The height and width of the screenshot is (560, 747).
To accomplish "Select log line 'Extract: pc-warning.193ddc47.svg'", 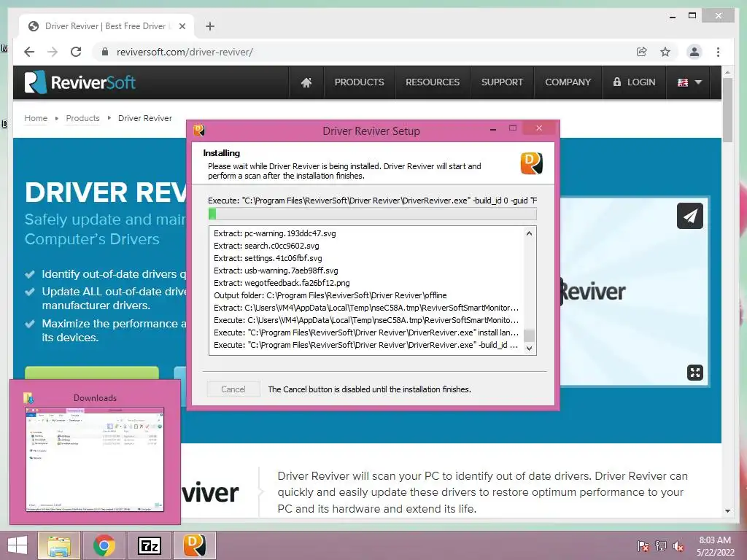I will pyautogui.click(x=275, y=233).
